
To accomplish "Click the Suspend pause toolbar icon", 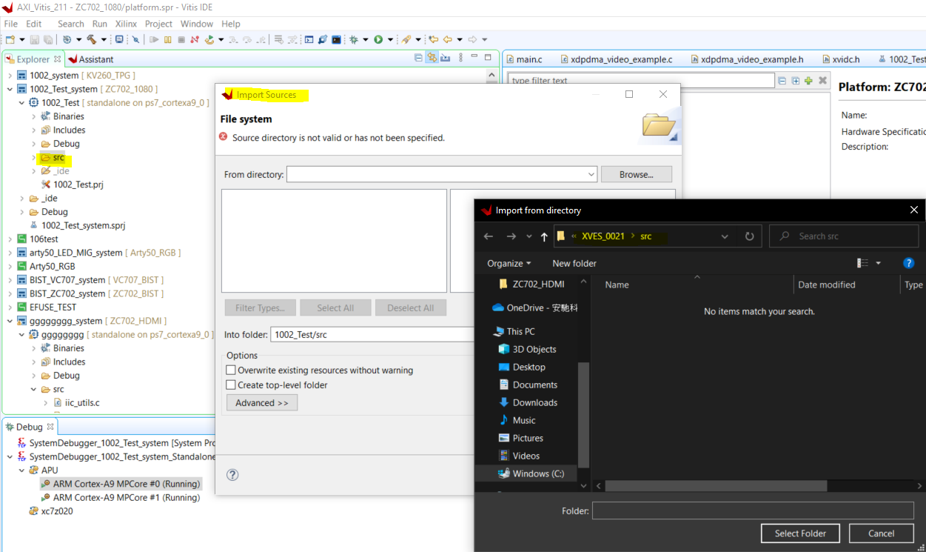I will tap(168, 40).
